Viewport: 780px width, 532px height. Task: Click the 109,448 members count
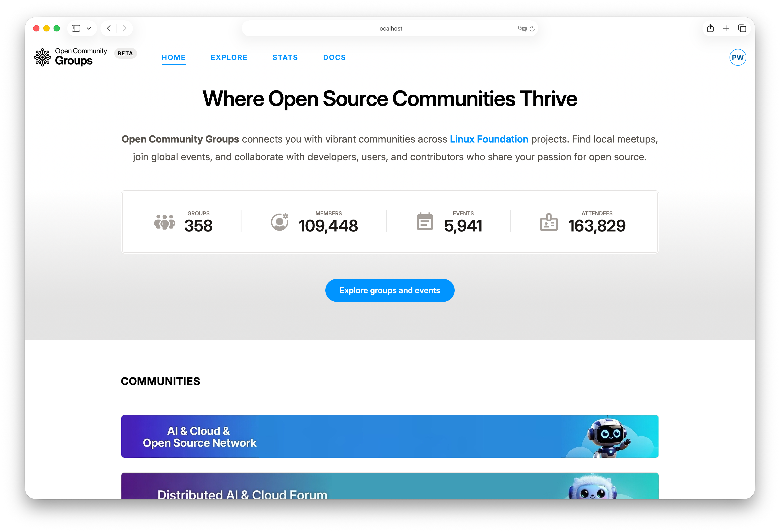pos(328,226)
